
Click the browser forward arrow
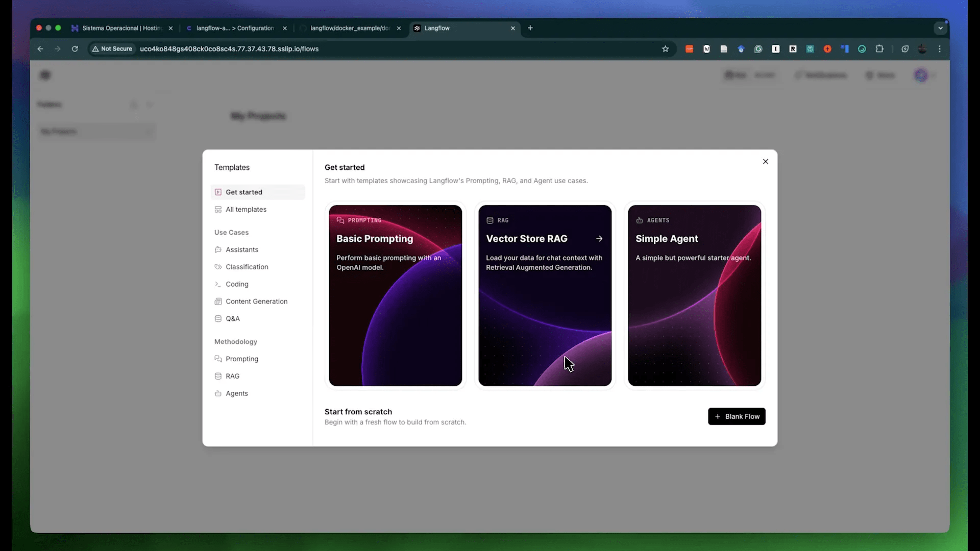point(58,49)
